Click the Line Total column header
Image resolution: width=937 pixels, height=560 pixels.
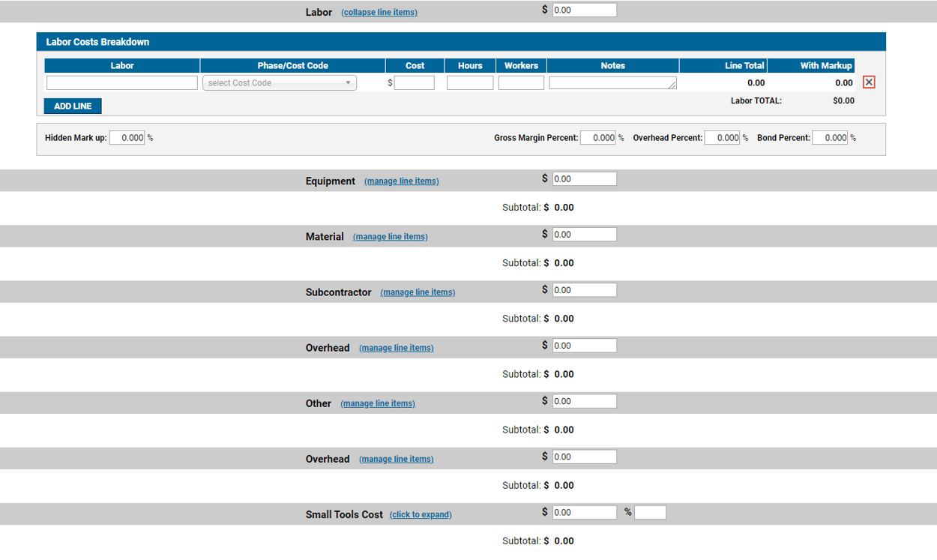[723, 66]
